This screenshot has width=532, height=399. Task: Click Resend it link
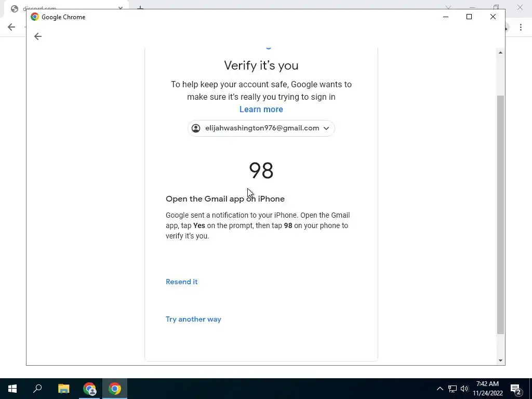(181, 282)
